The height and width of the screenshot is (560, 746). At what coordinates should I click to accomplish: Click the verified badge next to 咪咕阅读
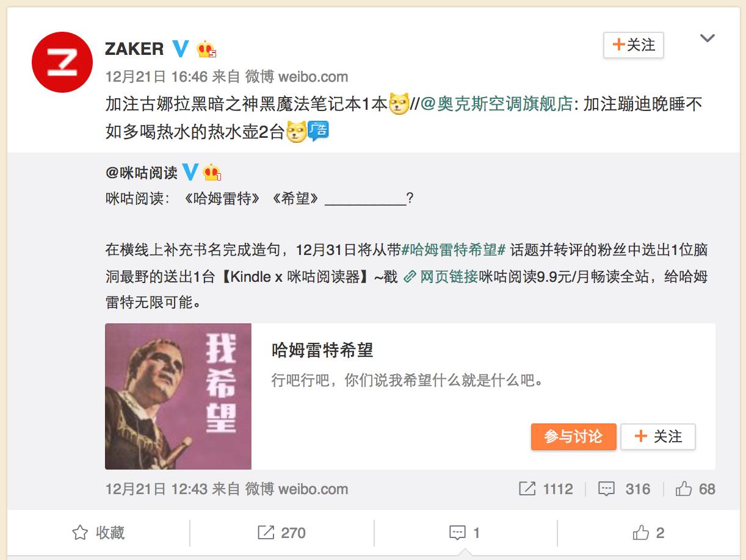point(190,172)
